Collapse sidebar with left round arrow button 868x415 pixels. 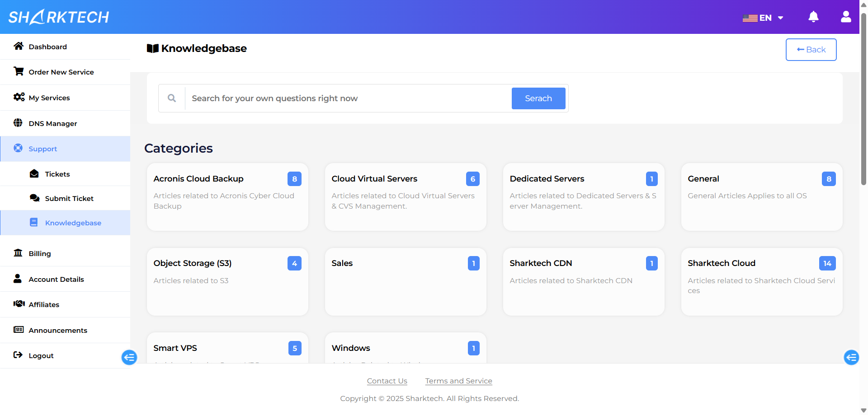[129, 358]
